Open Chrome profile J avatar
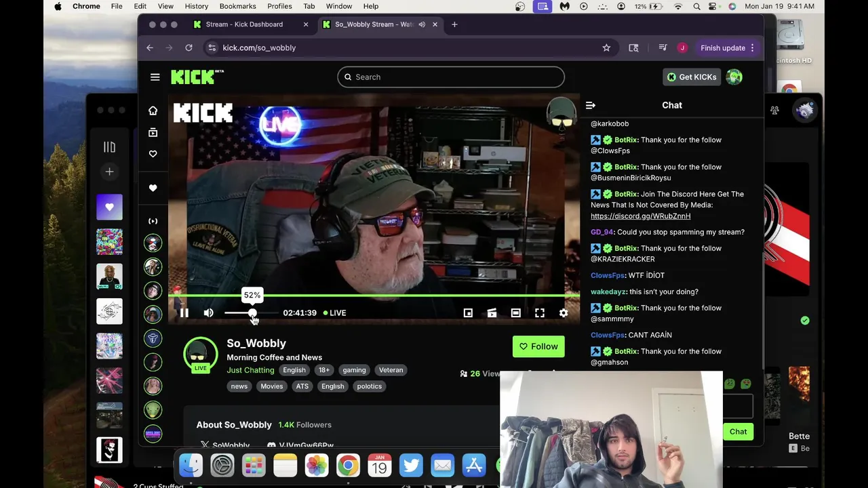Screen dimensions: 868x488 (682, 47)
